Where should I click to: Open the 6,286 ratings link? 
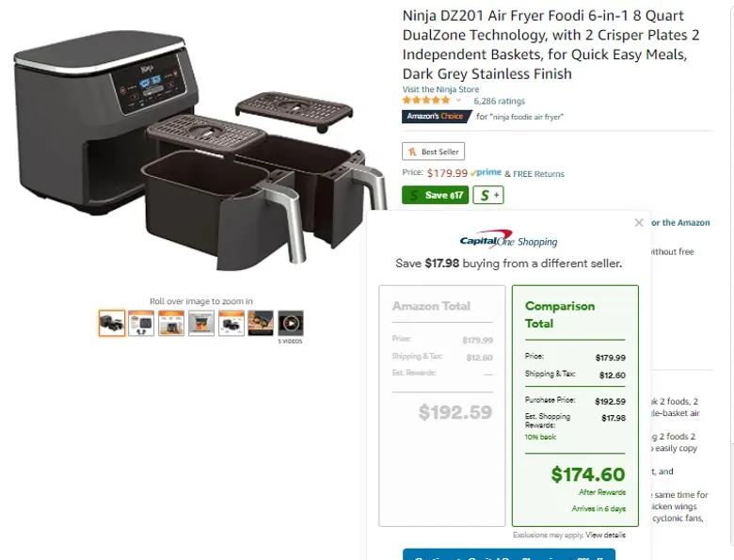tap(499, 101)
